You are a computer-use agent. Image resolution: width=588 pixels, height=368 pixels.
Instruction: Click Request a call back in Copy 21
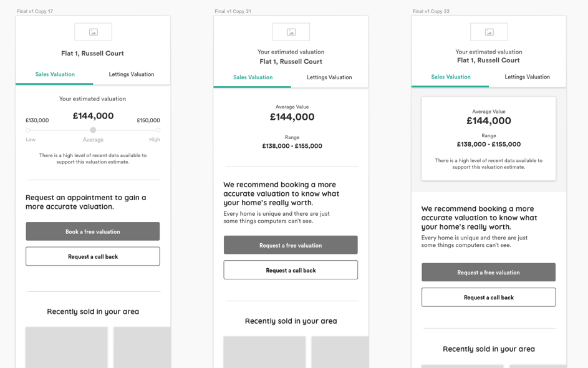291,270
